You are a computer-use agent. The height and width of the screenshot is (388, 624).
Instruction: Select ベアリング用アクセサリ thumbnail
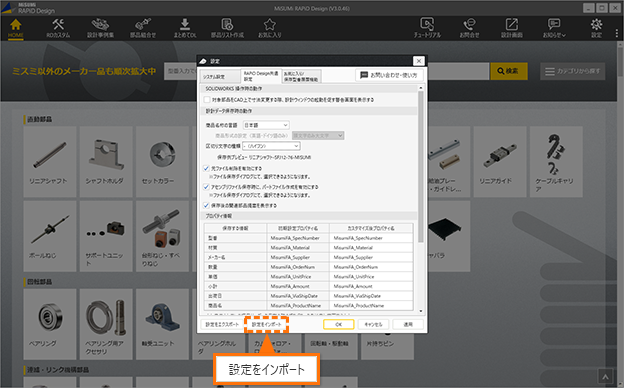106,324
